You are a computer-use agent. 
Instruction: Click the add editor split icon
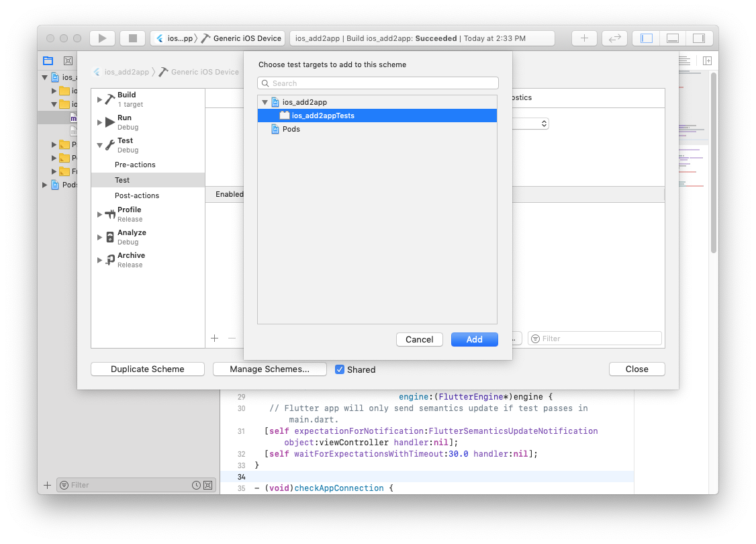707,60
